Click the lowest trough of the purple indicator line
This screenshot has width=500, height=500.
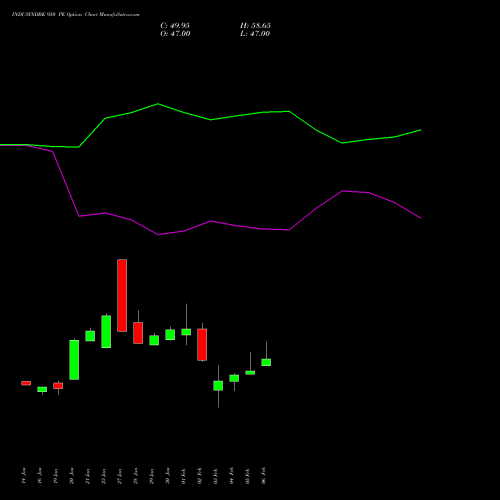tap(158, 235)
